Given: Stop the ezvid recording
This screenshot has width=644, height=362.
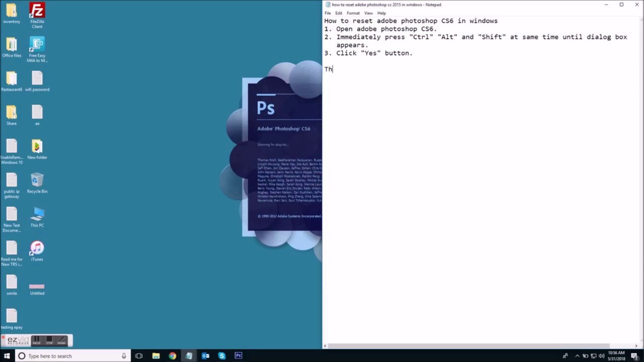Looking at the screenshot, I should click(49, 340).
